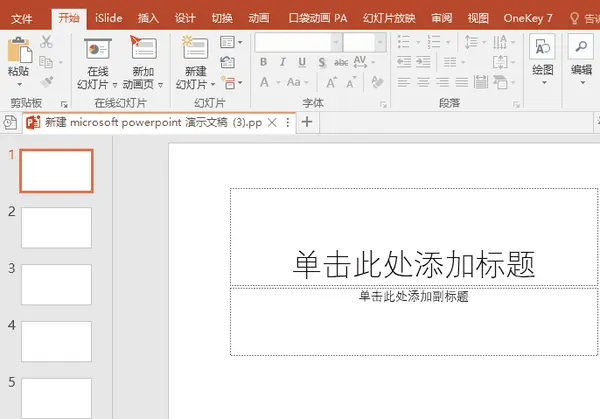
Task: Click the Copy icon
Action: coord(46,62)
